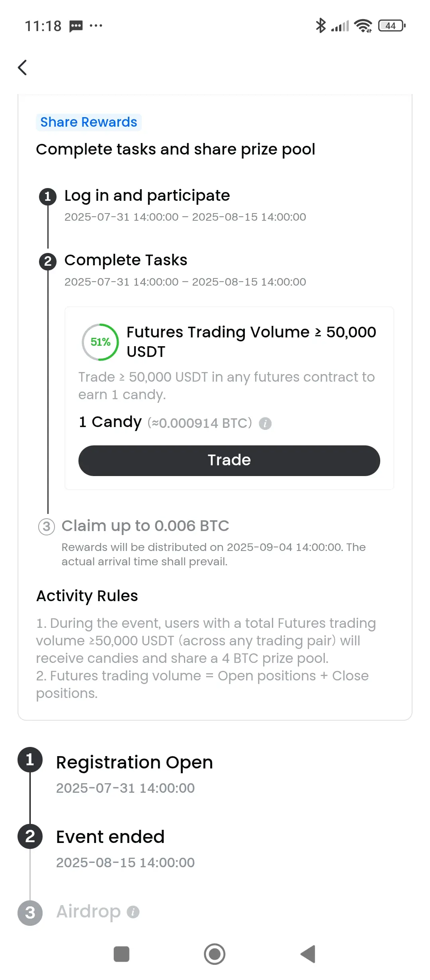Select the Share Rewards tag

[x=89, y=122]
